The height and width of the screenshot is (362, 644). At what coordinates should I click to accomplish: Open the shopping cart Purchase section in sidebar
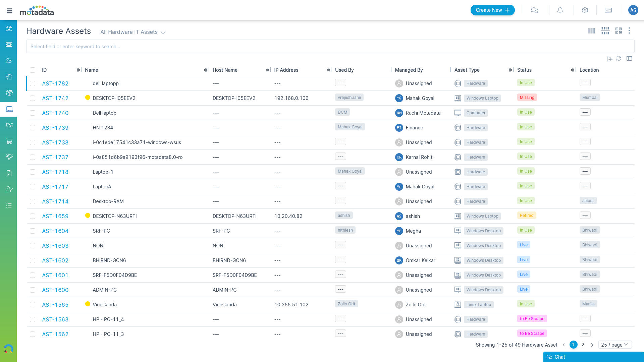(8, 141)
